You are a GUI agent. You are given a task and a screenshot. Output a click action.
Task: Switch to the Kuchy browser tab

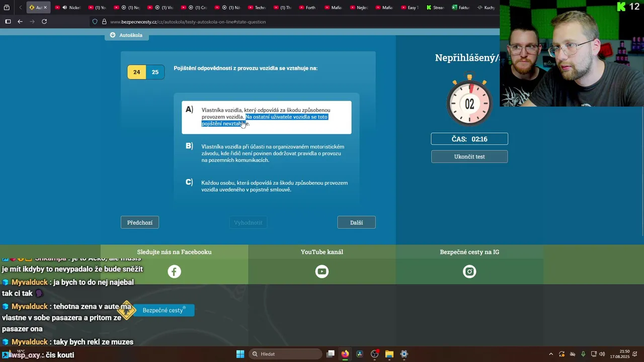tap(486, 8)
